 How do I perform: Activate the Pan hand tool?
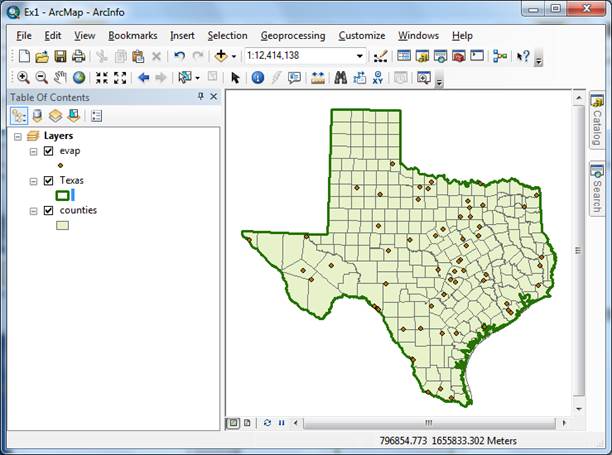coord(60,77)
